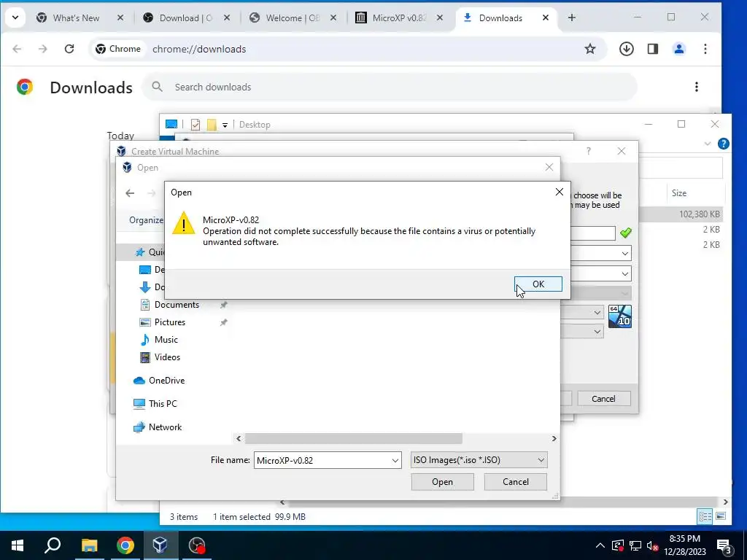This screenshot has height=560, width=747.
Task: Click right scroll arrow in Open dialog
Action: point(554,438)
